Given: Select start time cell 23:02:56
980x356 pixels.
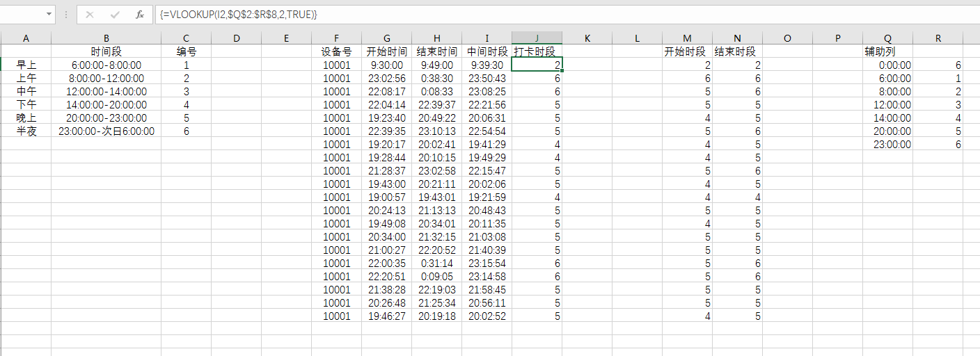Looking at the screenshot, I should pyautogui.click(x=386, y=78).
